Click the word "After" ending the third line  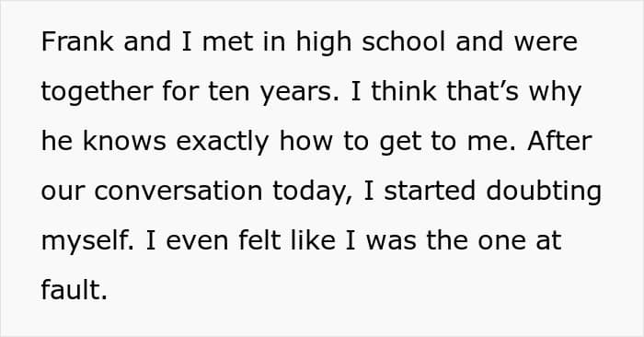pos(559,141)
